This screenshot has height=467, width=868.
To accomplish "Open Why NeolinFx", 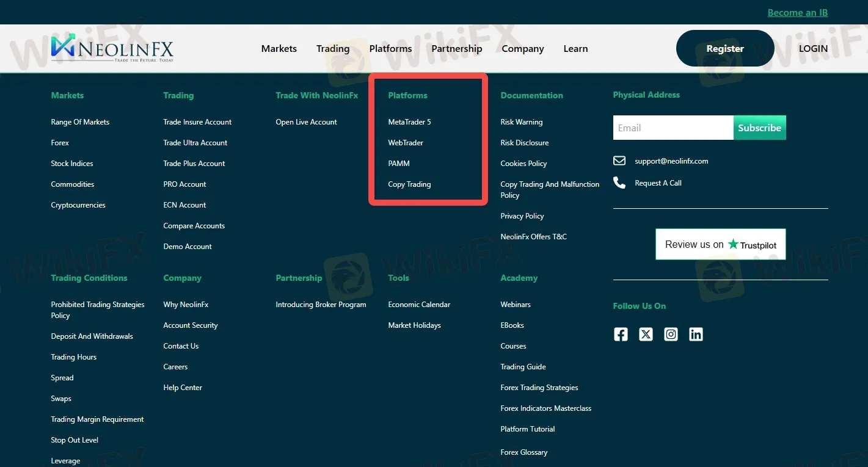I will click(186, 305).
